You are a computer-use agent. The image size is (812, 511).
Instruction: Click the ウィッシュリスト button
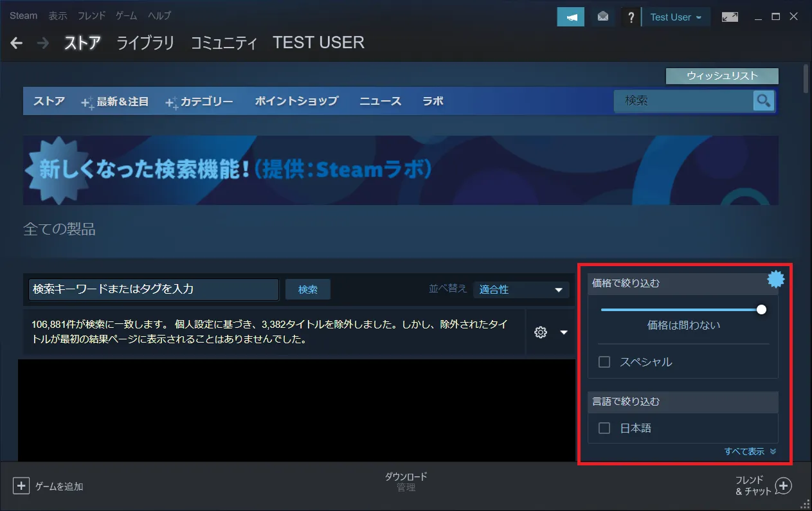click(722, 76)
